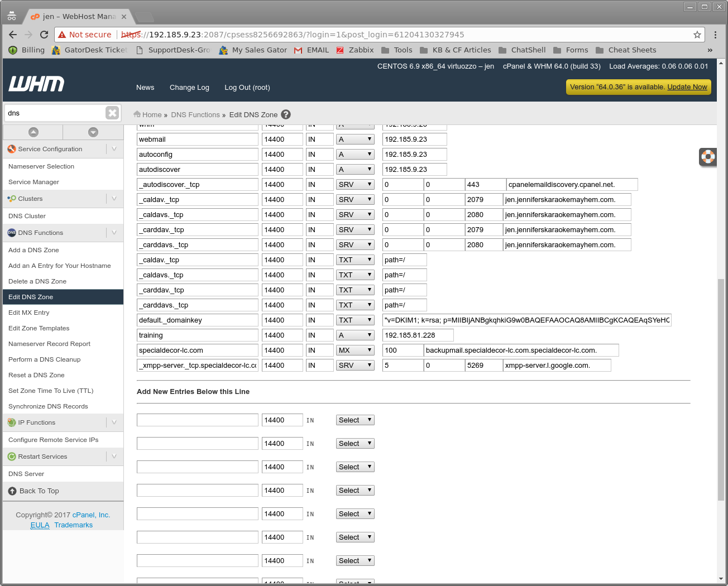Click the IP Functions globe icon
728x586 pixels.
pyautogui.click(x=12, y=422)
